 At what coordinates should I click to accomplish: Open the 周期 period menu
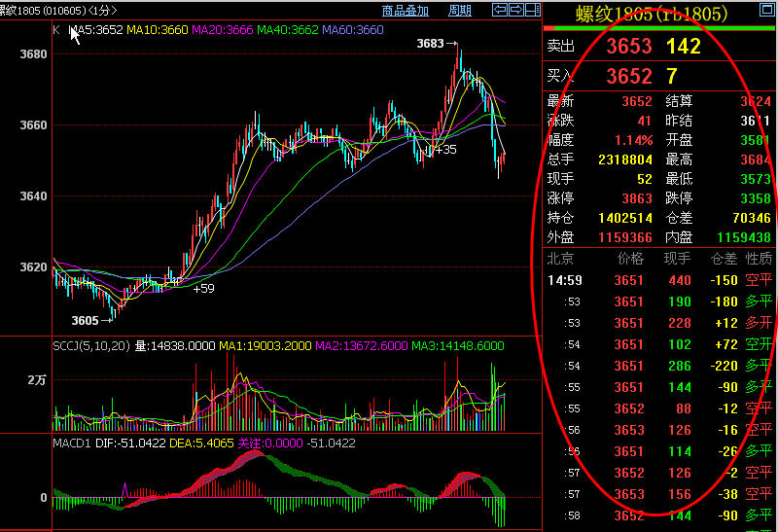point(459,11)
